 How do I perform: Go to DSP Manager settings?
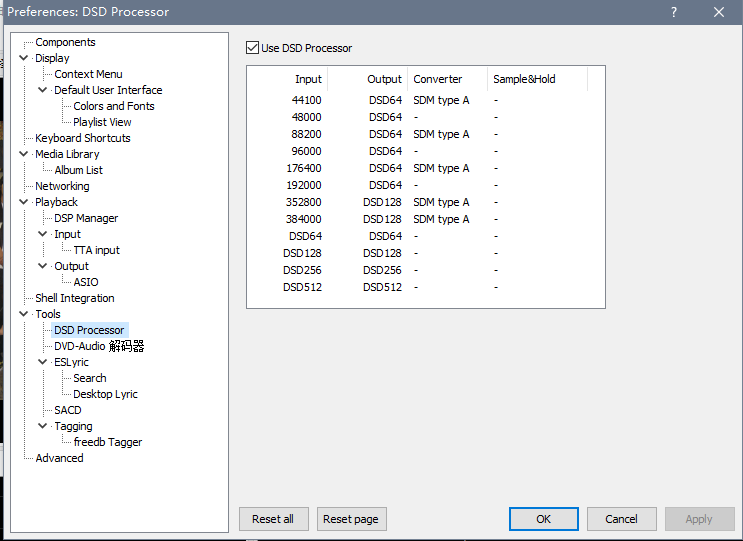pyautogui.click(x=86, y=218)
